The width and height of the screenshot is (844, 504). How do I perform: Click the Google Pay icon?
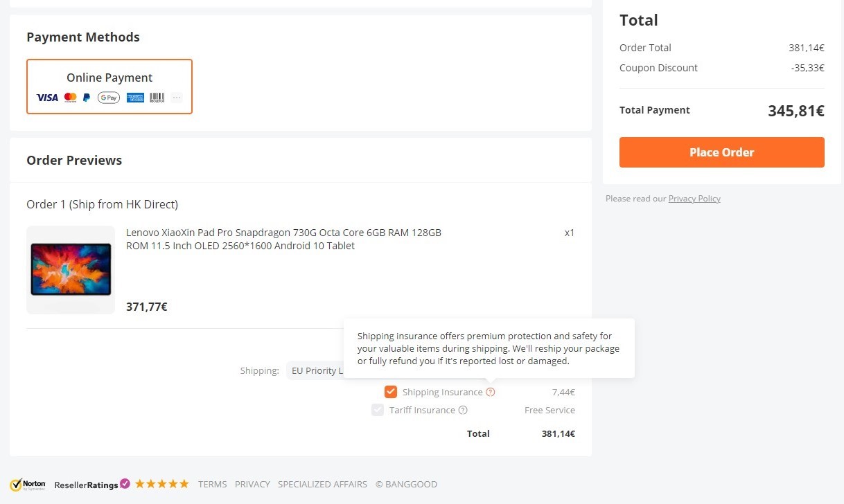(109, 98)
